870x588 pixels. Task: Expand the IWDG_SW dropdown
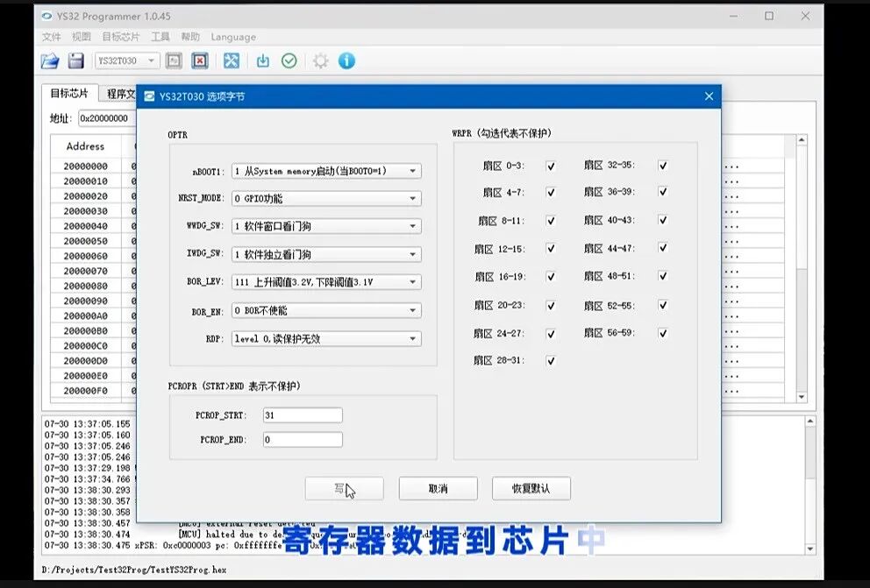pos(326,254)
